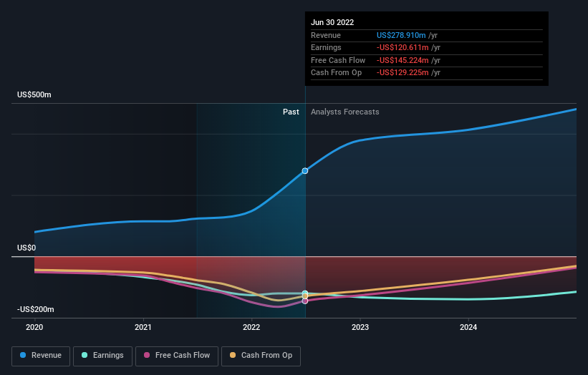This screenshot has height=375, width=588.
Task: Click the US$0 y-axis label
Action: [x=26, y=248]
